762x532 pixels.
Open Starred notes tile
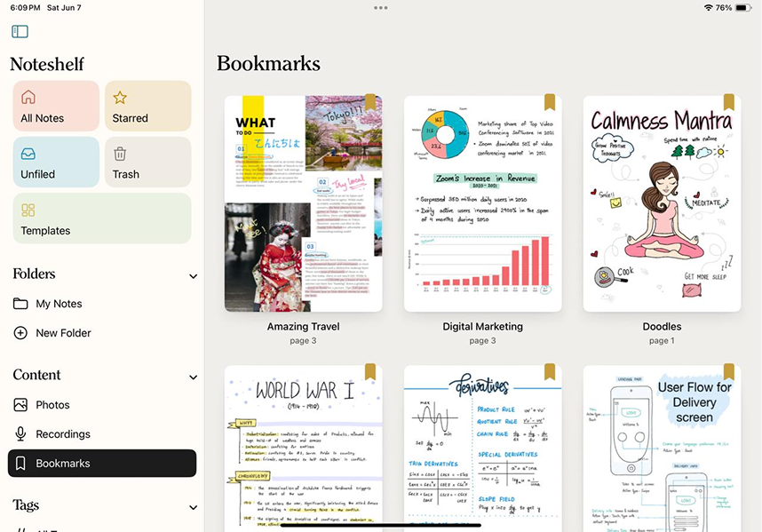(147, 106)
